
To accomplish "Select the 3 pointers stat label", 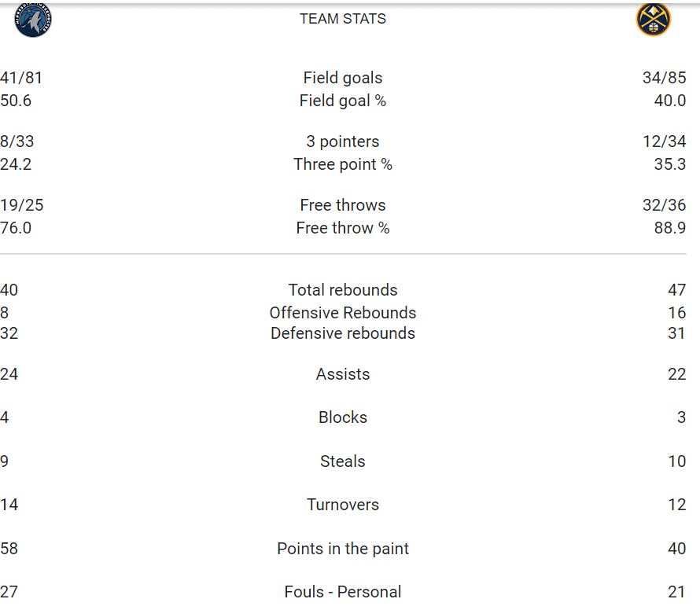I will tap(343, 141).
